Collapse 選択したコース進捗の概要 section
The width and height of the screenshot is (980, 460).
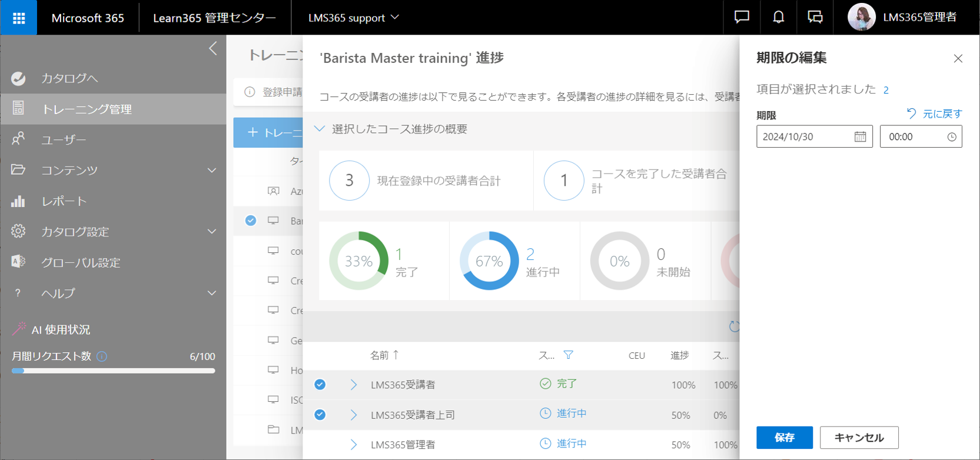click(320, 129)
